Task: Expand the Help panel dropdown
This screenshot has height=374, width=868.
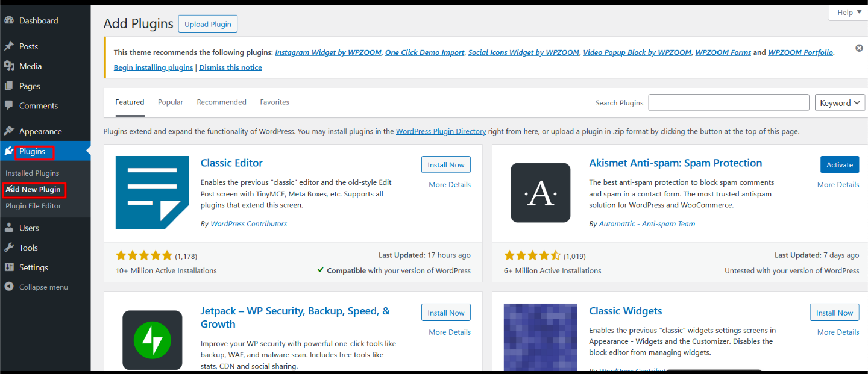Action: pos(848,13)
